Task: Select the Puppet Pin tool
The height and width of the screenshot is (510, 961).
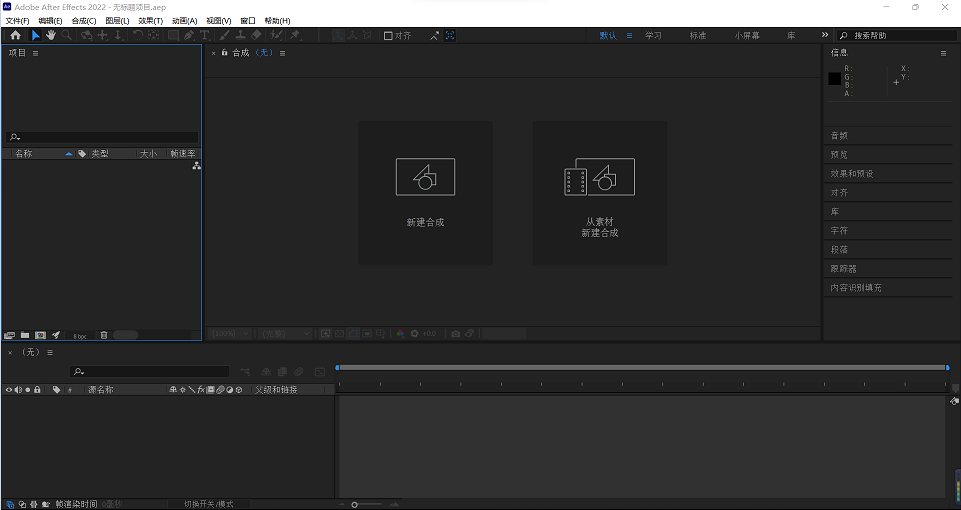Action: click(295, 36)
